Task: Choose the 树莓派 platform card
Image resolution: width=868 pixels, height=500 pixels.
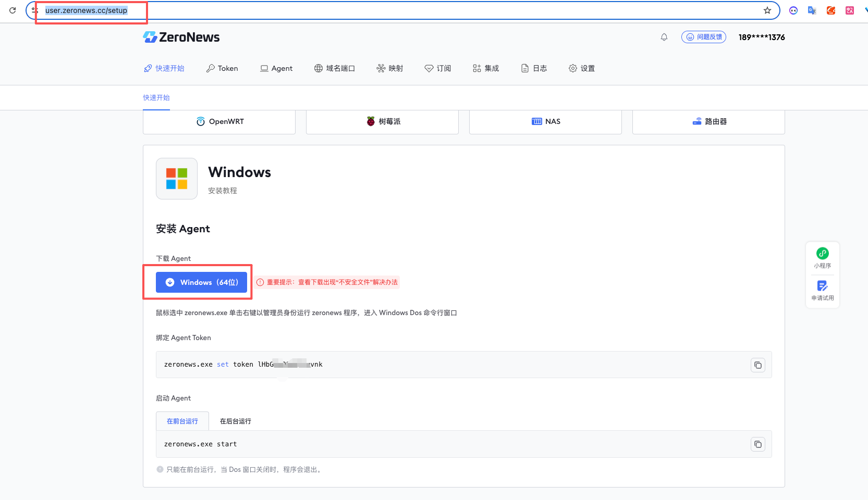Action: pyautogui.click(x=382, y=121)
